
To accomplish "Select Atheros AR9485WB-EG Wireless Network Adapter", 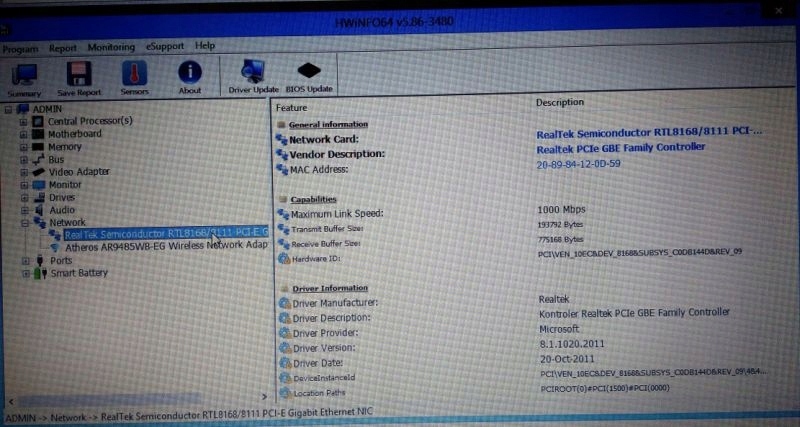I will click(x=166, y=246).
